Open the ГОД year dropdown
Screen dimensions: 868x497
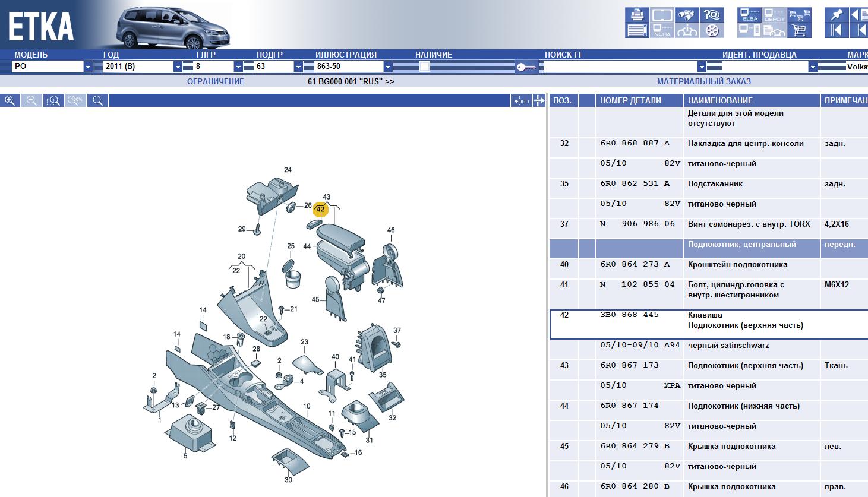point(177,67)
